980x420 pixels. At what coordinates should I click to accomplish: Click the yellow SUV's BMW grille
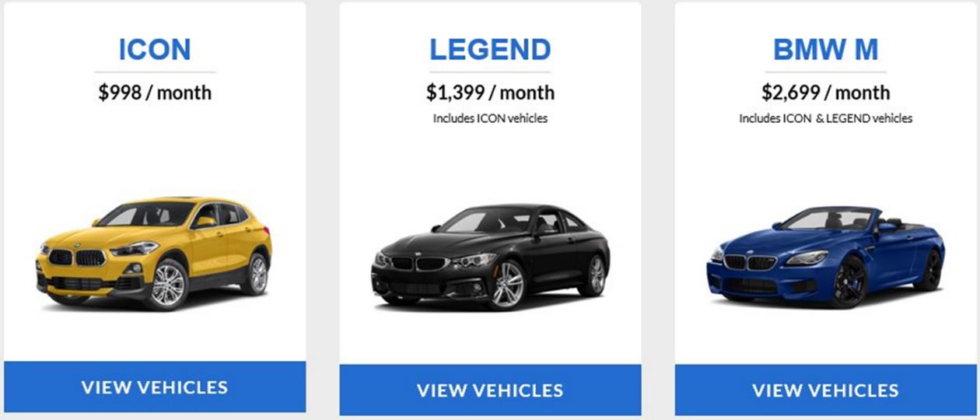77,257
